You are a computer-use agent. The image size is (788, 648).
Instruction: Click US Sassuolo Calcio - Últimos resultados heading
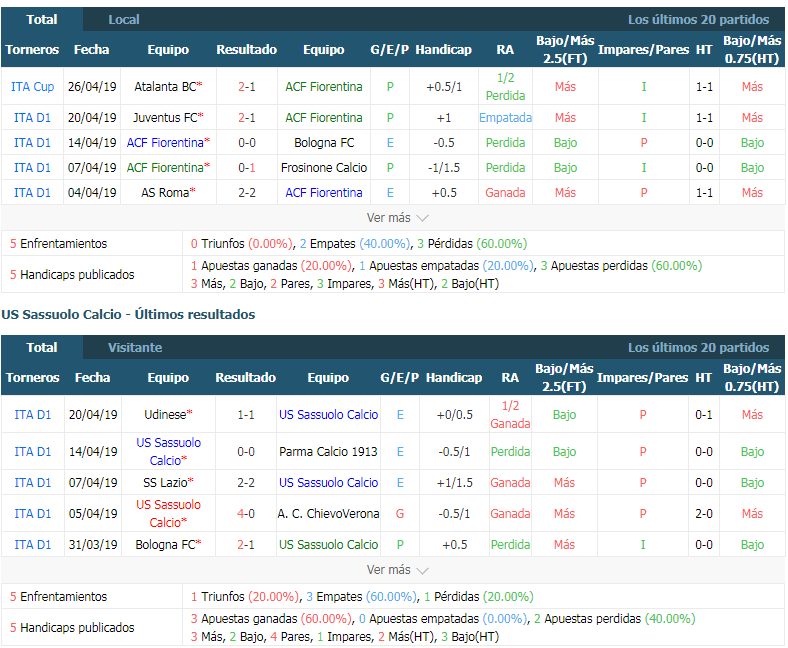(x=128, y=314)
